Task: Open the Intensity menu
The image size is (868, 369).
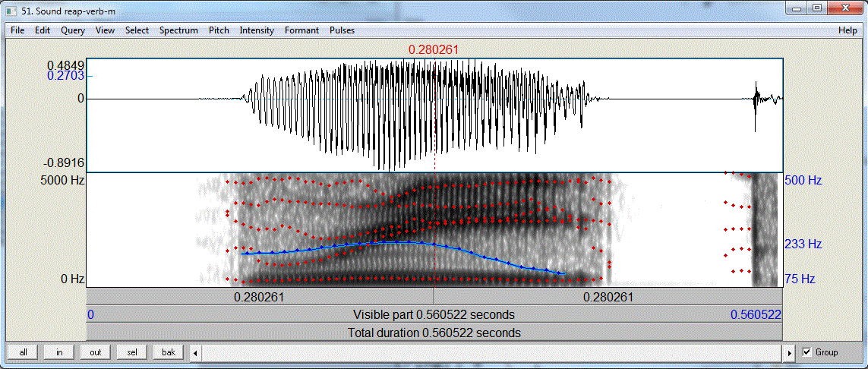Action: point(257,30)
